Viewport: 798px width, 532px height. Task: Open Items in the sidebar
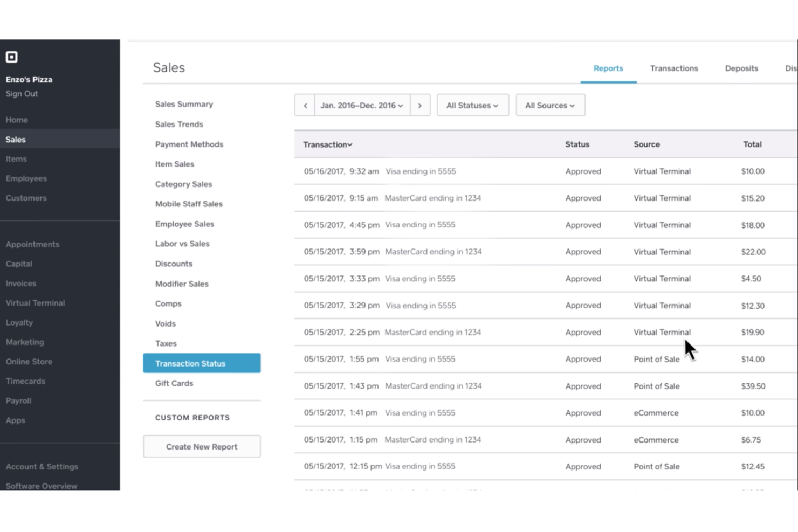pos(16,159)
